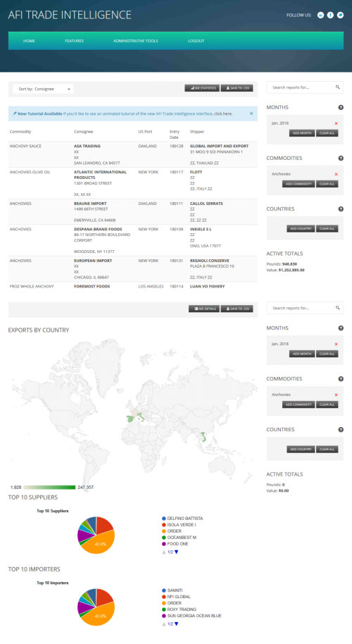Open Administrative Tools menu item
The image size is (352, 644).
pyautogui.click(x=136, y=41)
